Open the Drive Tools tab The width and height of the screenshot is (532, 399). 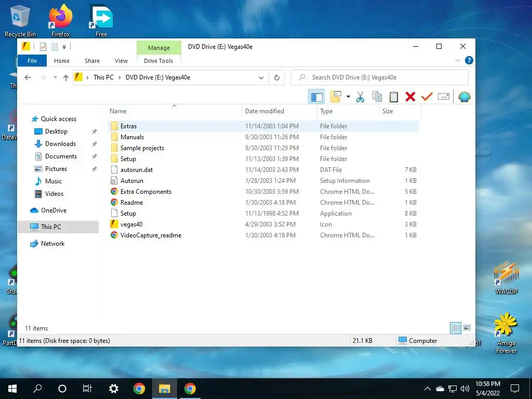(158, 61)
